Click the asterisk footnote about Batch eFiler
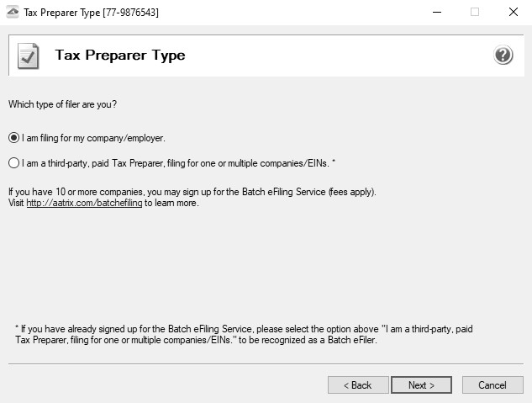Image resolution: width=532 pixels, height=403 pixels. coord(244,334)
